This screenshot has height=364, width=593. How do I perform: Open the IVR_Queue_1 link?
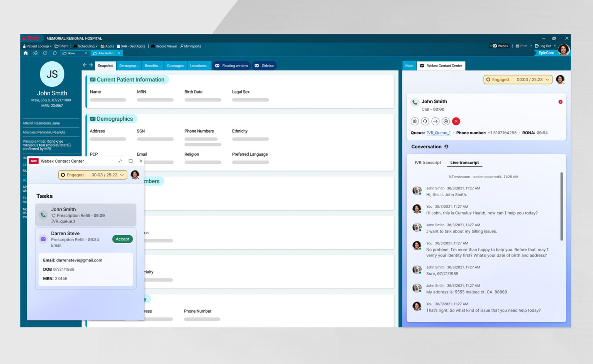(438, 133)
